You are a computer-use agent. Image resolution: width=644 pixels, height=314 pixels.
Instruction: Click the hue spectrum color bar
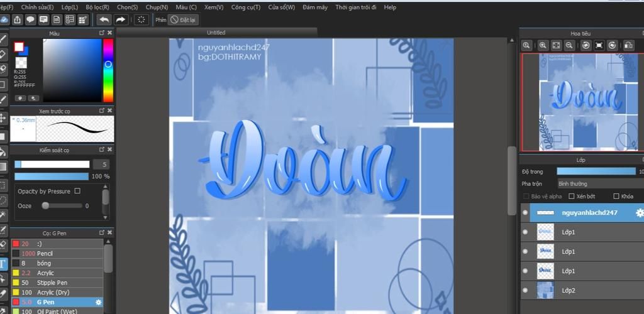click(108, 70)
